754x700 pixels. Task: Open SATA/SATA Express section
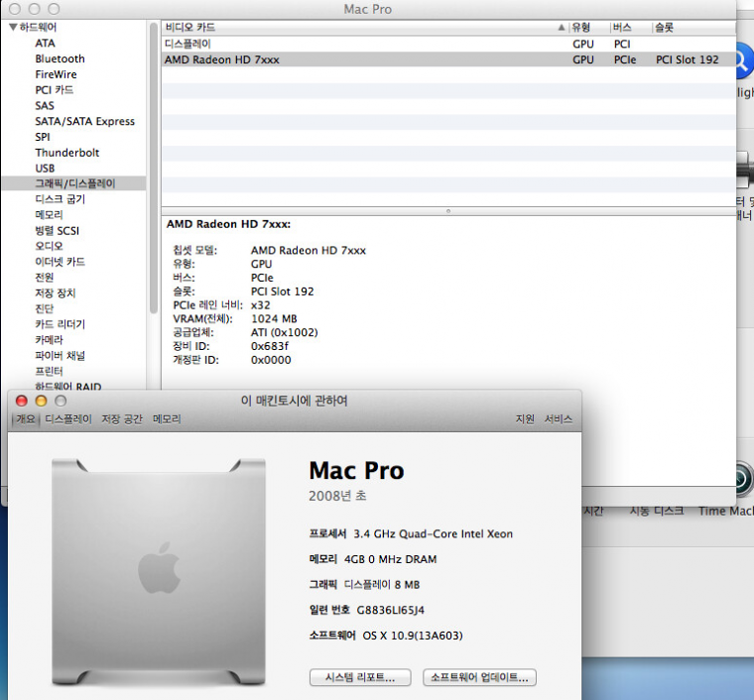[x=85, y=121]
